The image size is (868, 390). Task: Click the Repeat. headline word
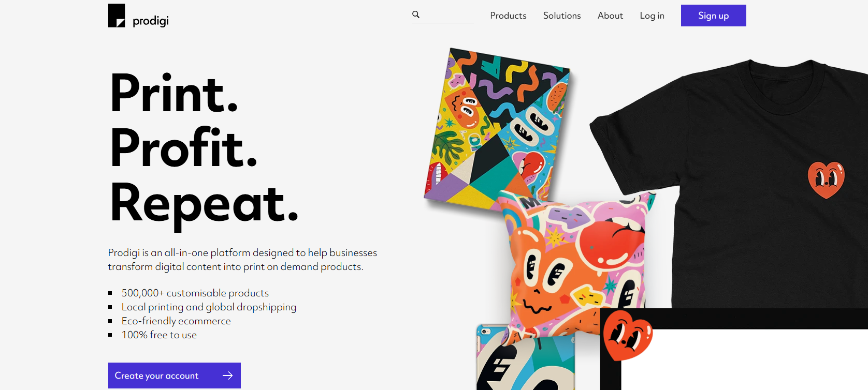205,204
